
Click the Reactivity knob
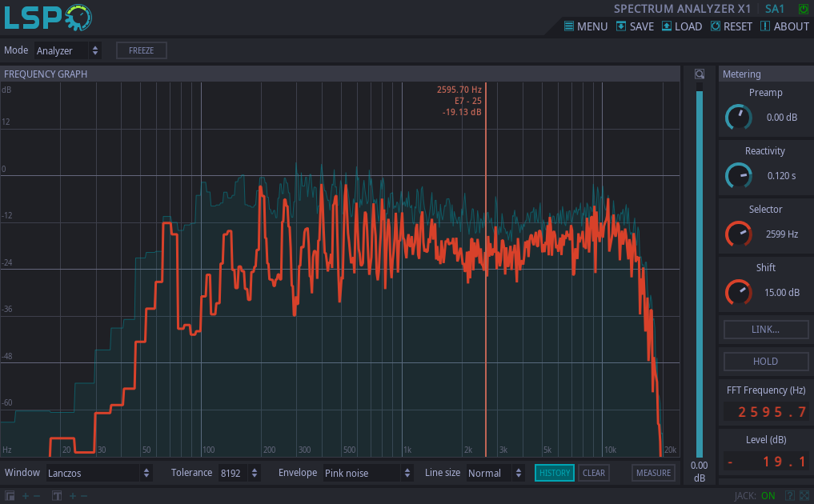coord(738,176)
